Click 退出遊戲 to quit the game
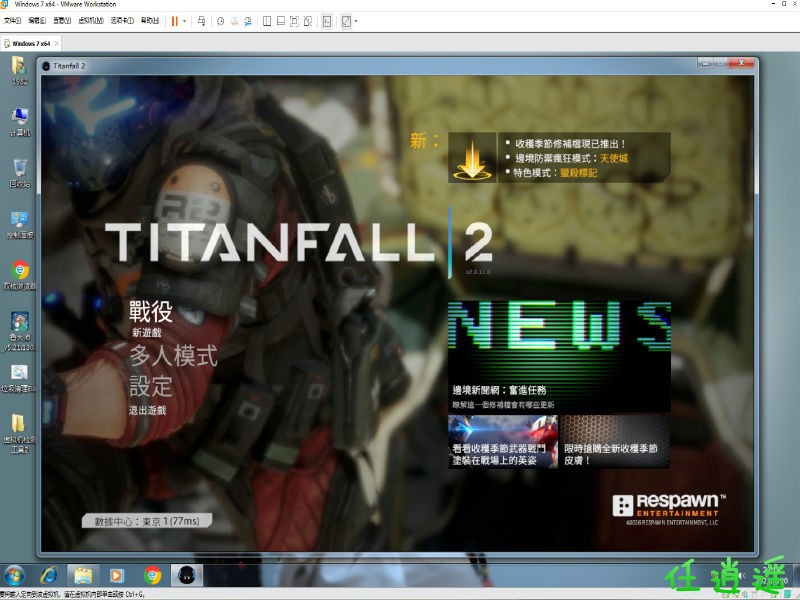The image size is (800, 600). pyautogui.click(x=147, y=410)
